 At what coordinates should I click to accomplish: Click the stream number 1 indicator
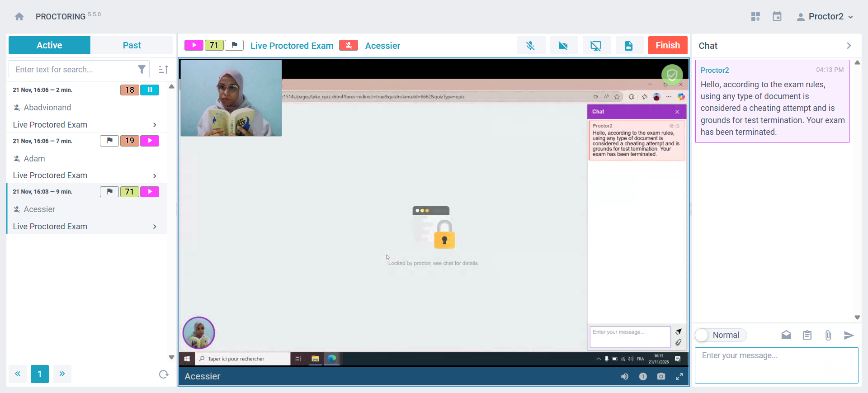coord(643,376)
